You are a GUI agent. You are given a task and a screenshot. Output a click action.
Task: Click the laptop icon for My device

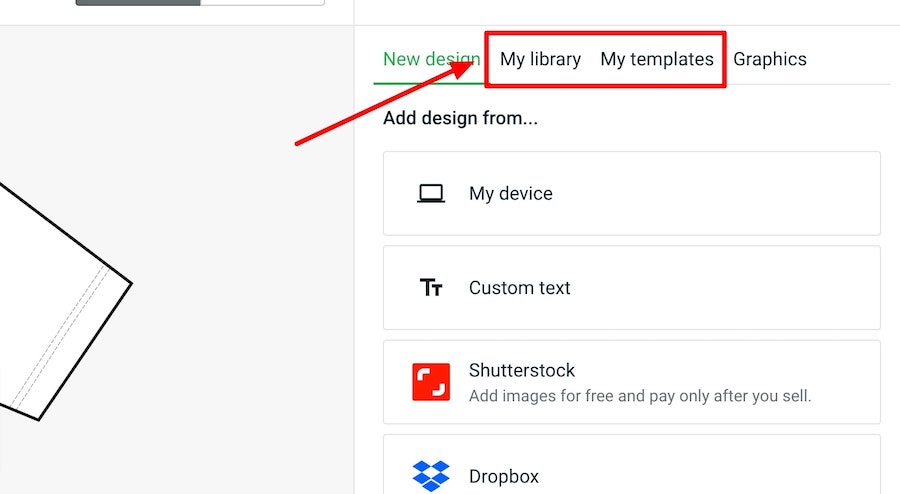click(430, 193)
